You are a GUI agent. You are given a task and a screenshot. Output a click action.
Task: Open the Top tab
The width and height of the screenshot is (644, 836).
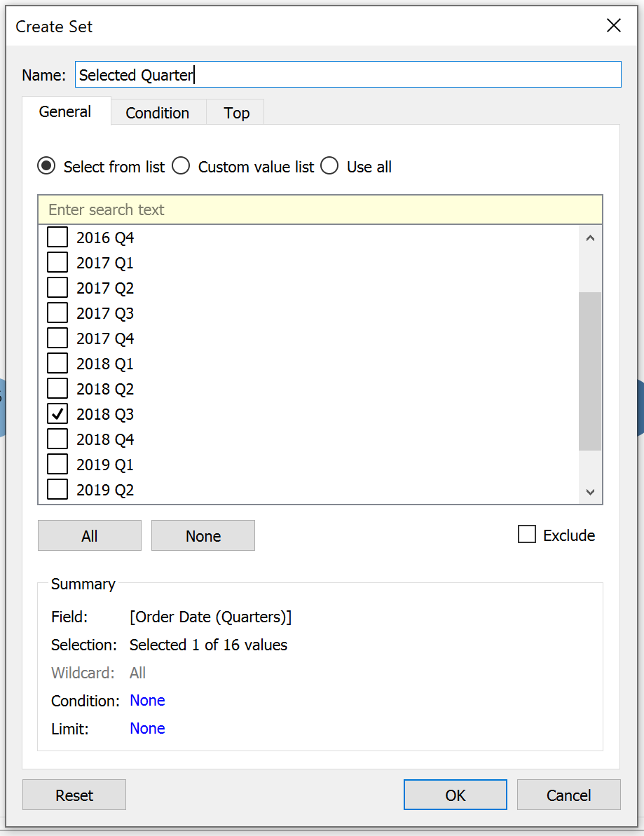tap(236, 113)
